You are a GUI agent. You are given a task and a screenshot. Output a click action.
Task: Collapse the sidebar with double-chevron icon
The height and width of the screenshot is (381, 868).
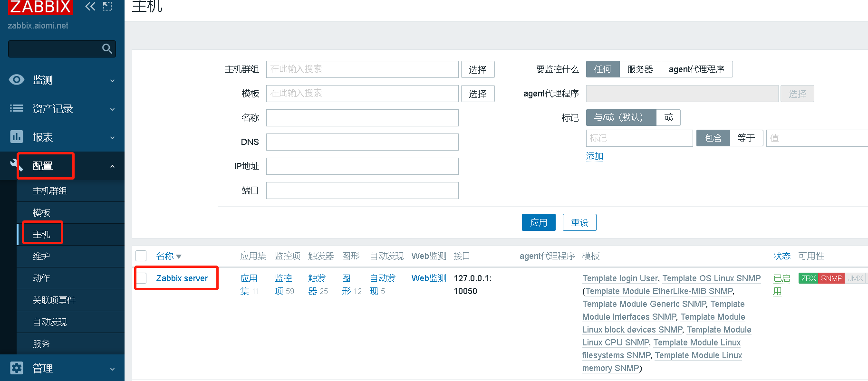(90, 6)
